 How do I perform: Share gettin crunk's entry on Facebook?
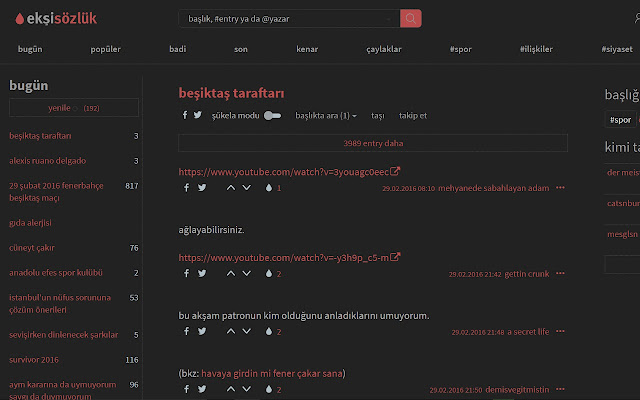click(186, 273)
